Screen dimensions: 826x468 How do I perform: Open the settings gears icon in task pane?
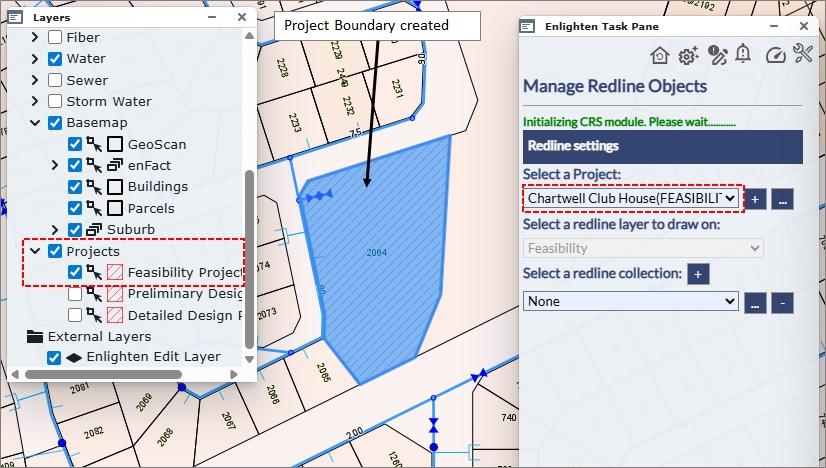(688, 55)
